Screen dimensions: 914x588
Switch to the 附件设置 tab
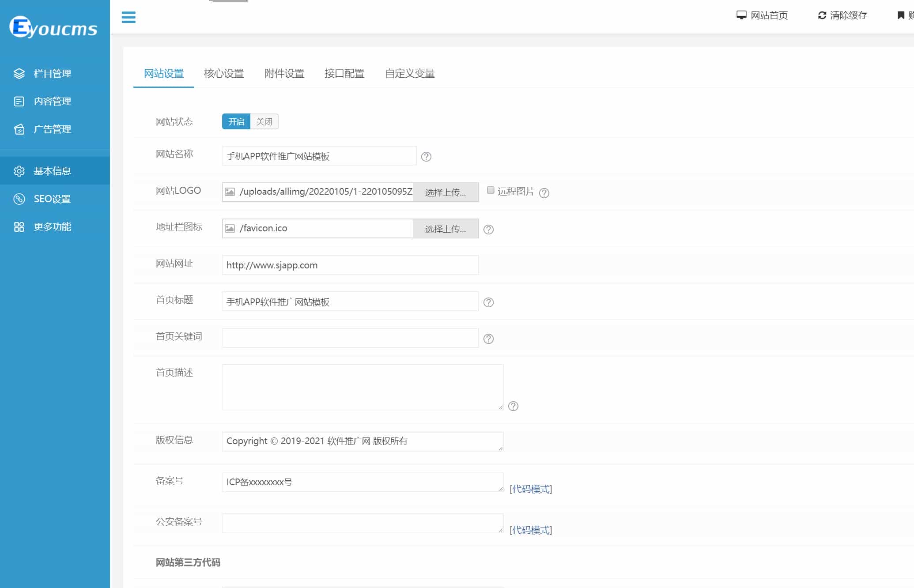coord(284,74)
